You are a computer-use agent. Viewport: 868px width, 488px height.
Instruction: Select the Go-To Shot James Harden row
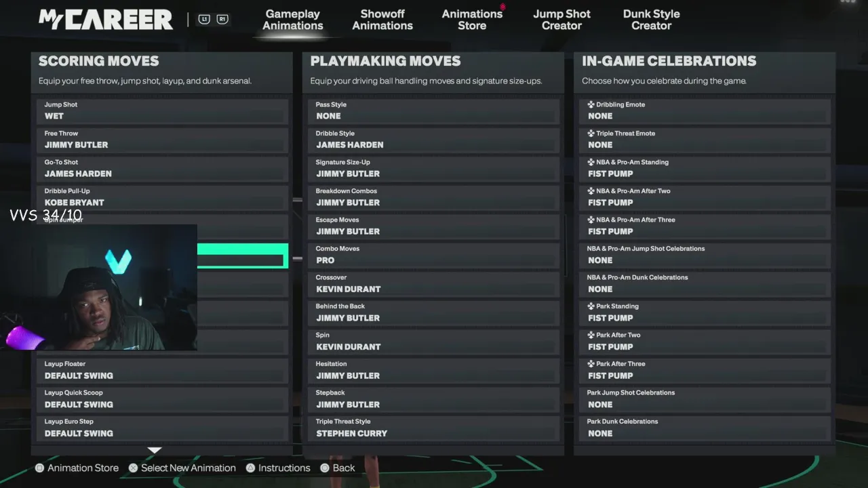click(163, 169)
